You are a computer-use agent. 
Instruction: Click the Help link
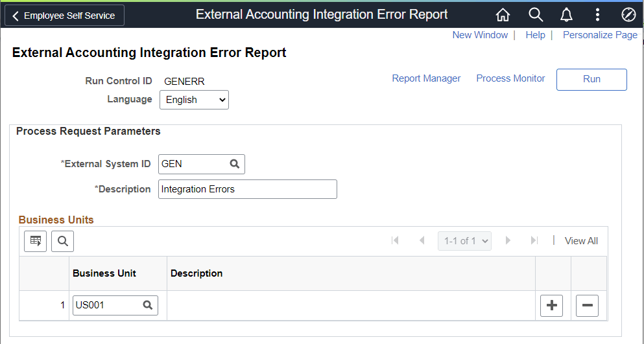click(x=535, y=35)
